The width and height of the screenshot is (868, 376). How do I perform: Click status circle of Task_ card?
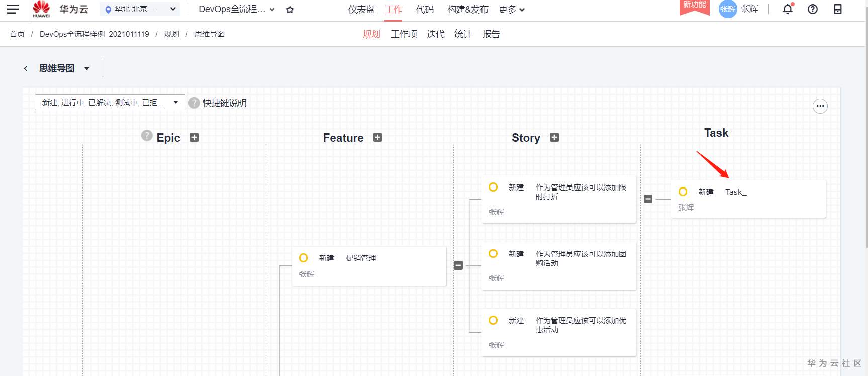(x=683, y=192)
